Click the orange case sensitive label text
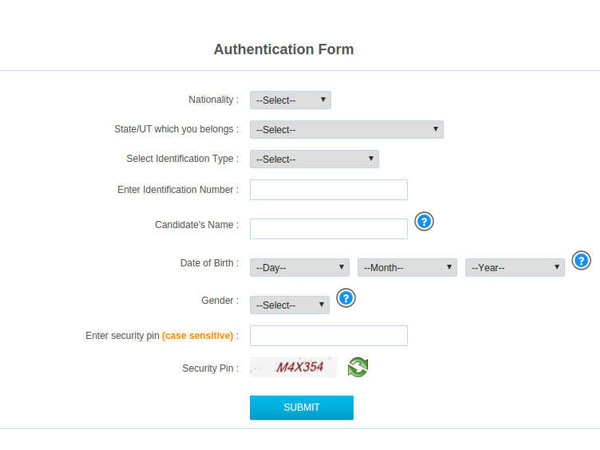 point(197,336)
